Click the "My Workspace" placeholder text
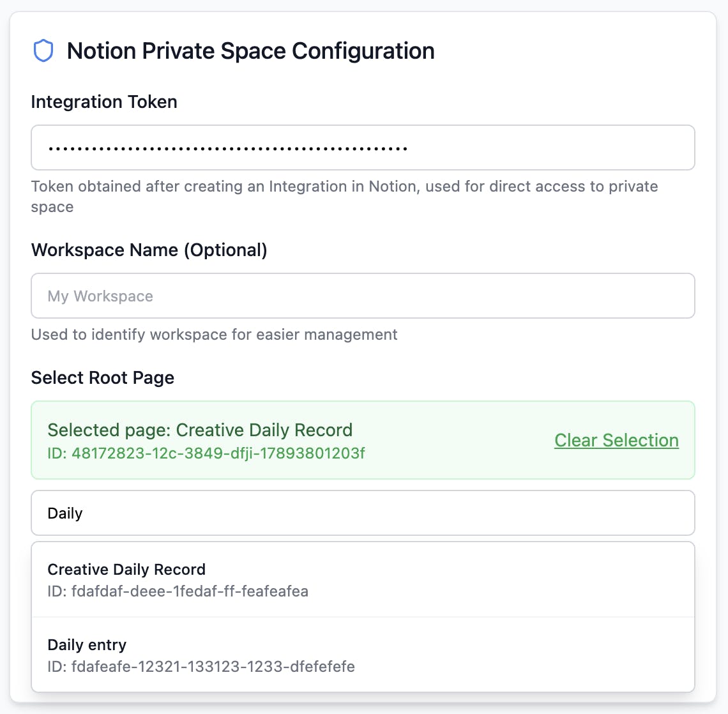728x714 pixels. point(100,296)
